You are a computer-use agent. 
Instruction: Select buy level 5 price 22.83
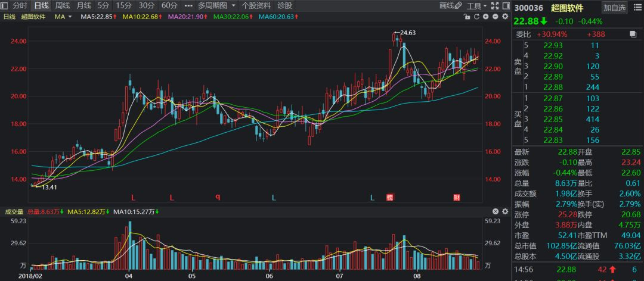coord(553,140)
